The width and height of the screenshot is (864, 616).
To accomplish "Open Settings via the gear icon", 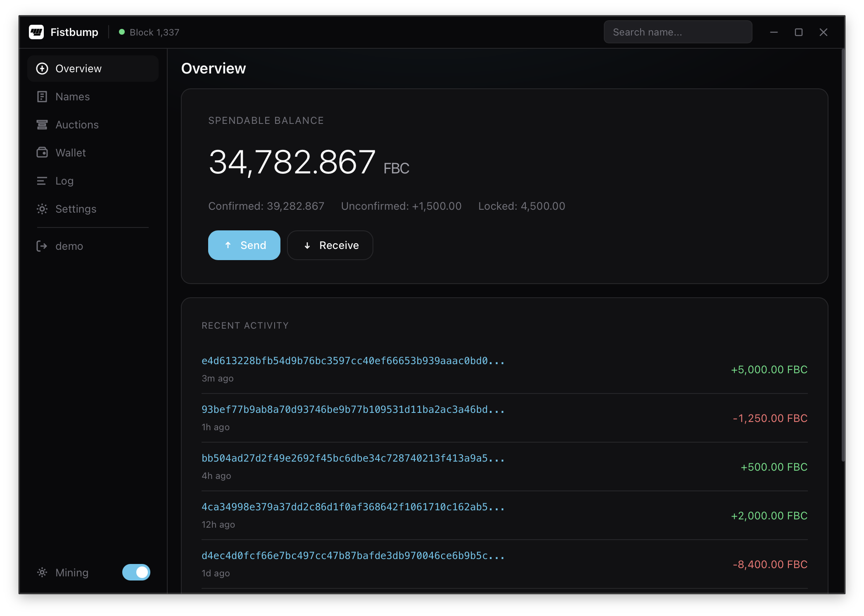I will pyautogui.click(x=42, y=209).
